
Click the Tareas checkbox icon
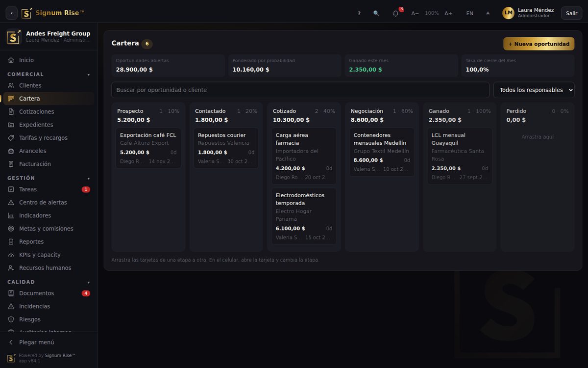(x=11, y=189)
